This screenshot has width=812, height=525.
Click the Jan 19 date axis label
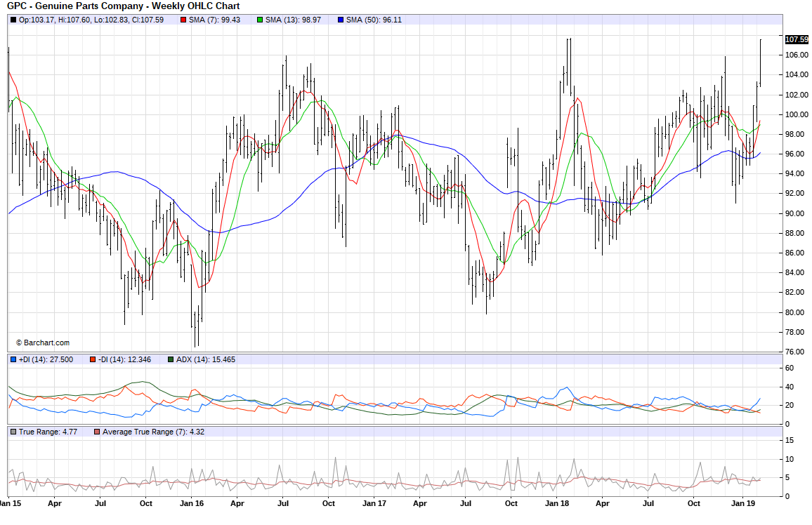(x=743, y=503)
